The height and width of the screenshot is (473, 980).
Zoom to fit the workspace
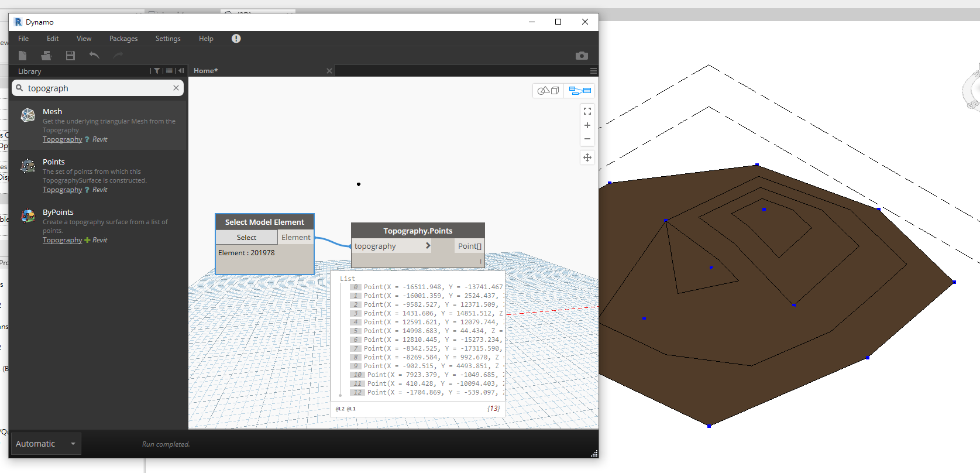click(587, 111)
